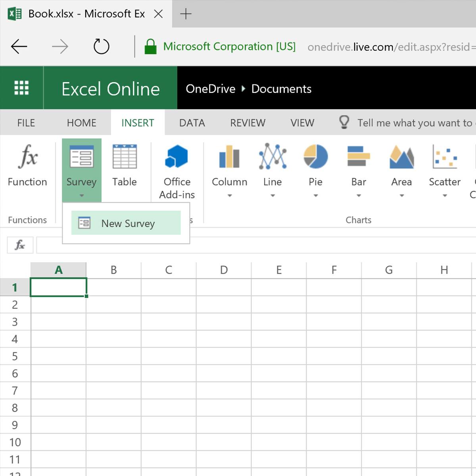
Task: Select column header D
Action: point(224,270)
